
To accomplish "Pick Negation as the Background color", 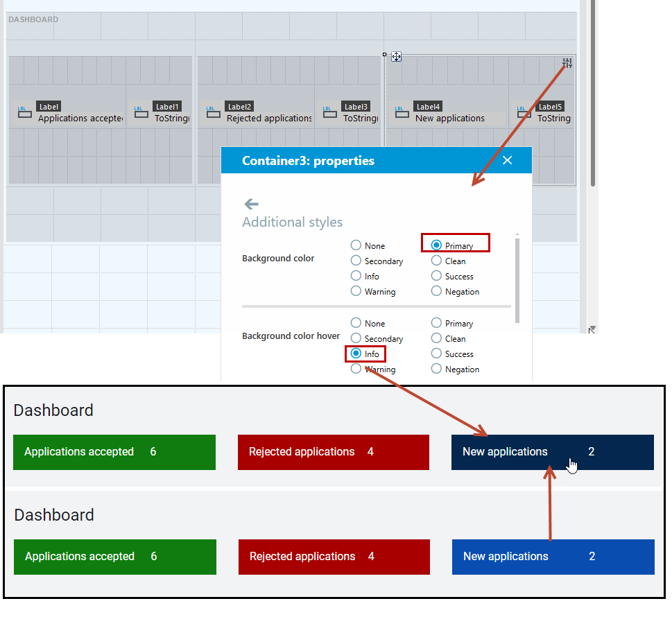I will tap(436, 291).
